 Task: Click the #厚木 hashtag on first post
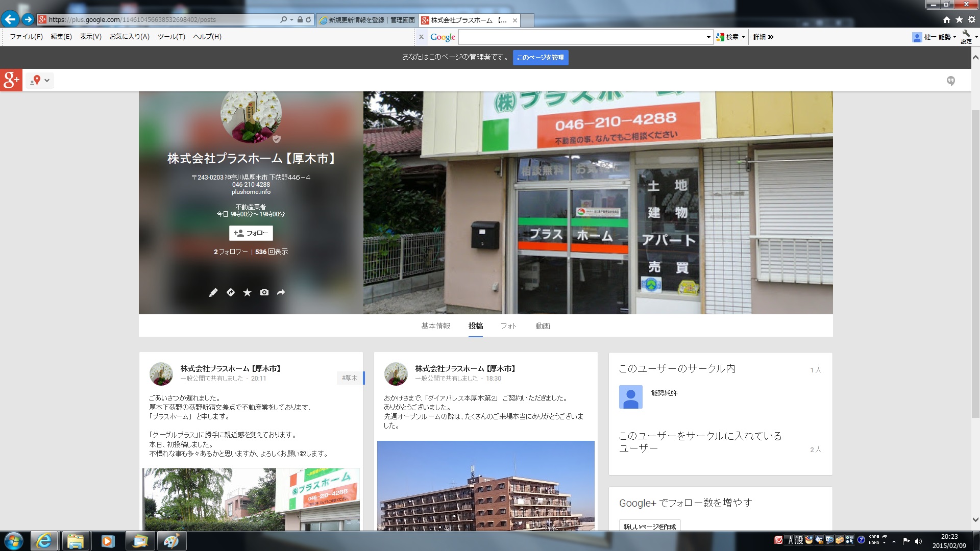pyautogui.click(x=350, y=378)
